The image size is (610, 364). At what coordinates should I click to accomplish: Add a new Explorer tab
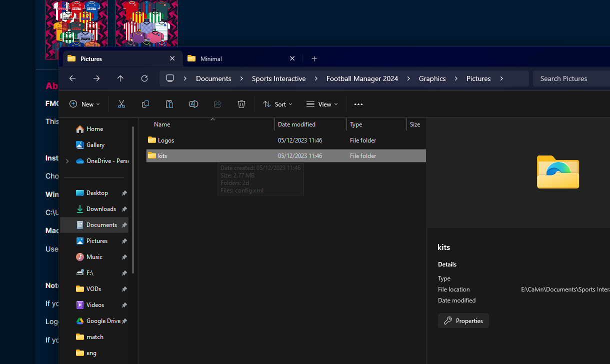click(x=314, y=58)
